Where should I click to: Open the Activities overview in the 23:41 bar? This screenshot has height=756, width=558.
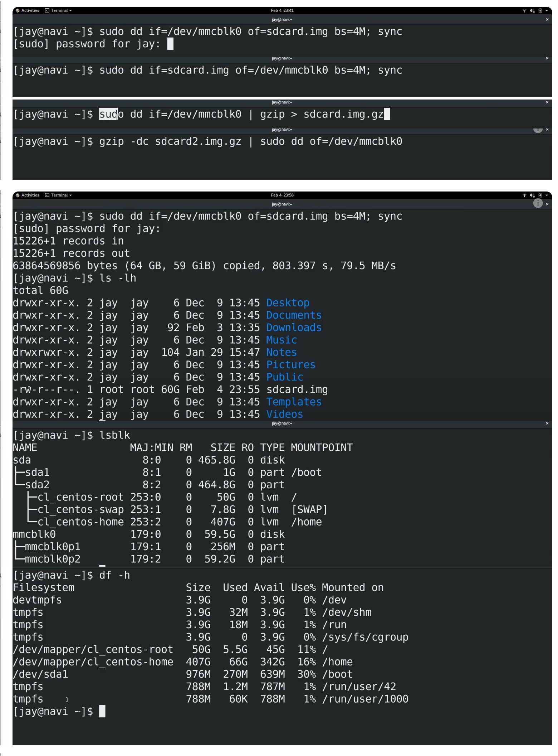coord(28,11)
